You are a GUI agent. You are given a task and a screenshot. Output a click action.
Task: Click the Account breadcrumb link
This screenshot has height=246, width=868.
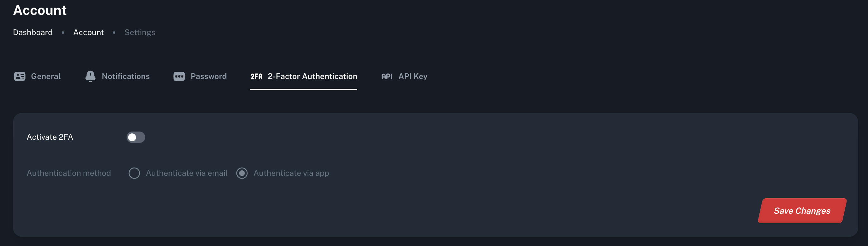pyautogui.click(x=88, y=32)
